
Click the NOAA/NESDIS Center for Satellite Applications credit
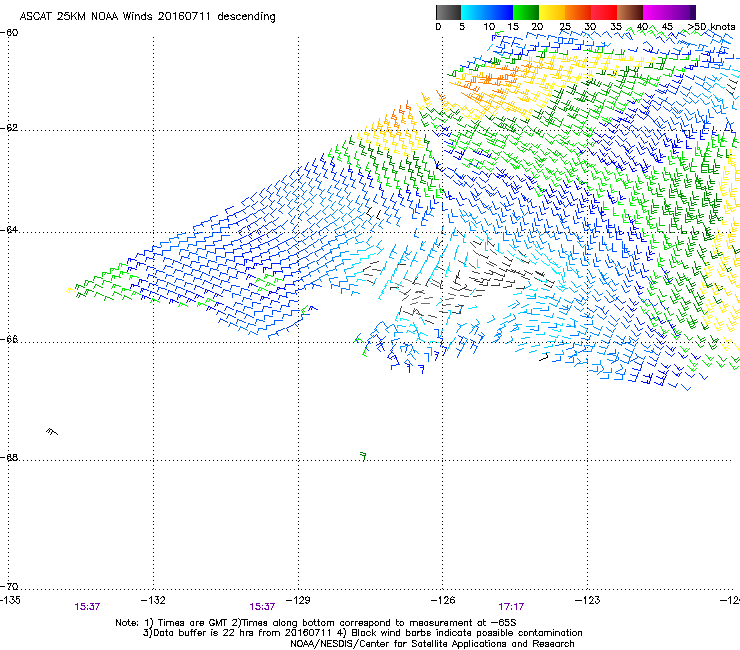pos(432,644)
